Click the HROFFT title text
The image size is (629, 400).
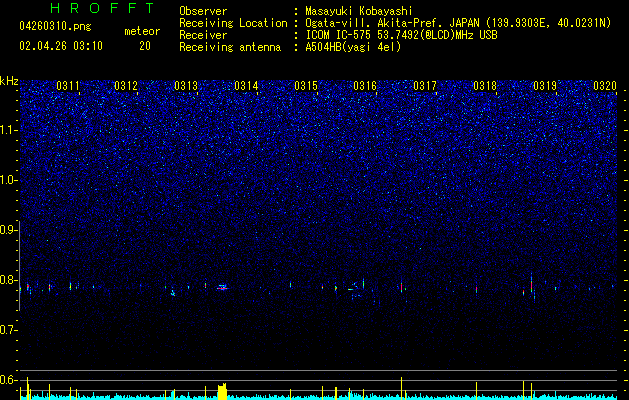pos(103,8)
